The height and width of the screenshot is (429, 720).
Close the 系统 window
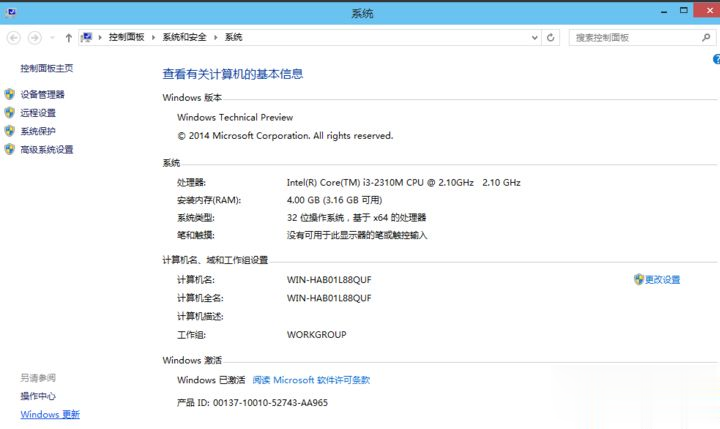coord(708,10)
